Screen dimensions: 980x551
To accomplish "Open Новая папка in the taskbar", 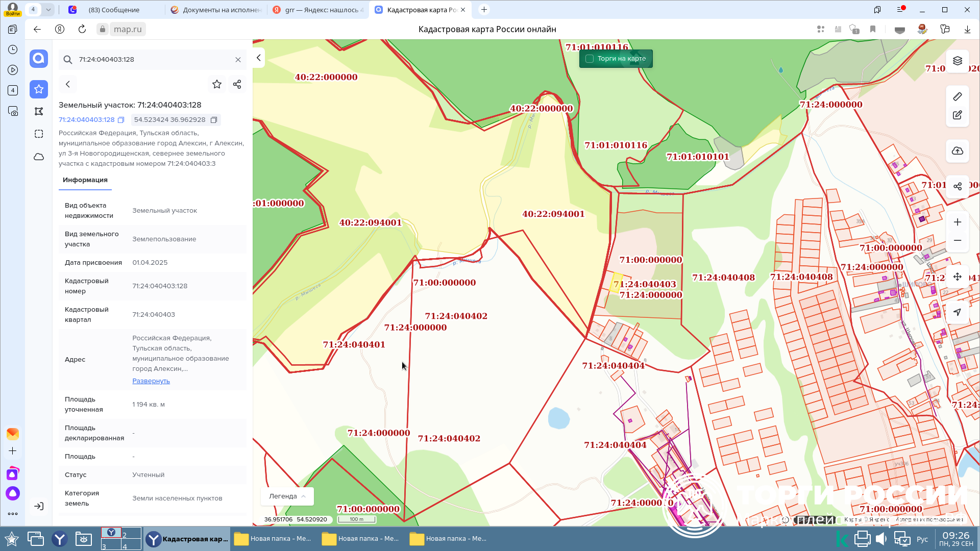I will (274, 539).
